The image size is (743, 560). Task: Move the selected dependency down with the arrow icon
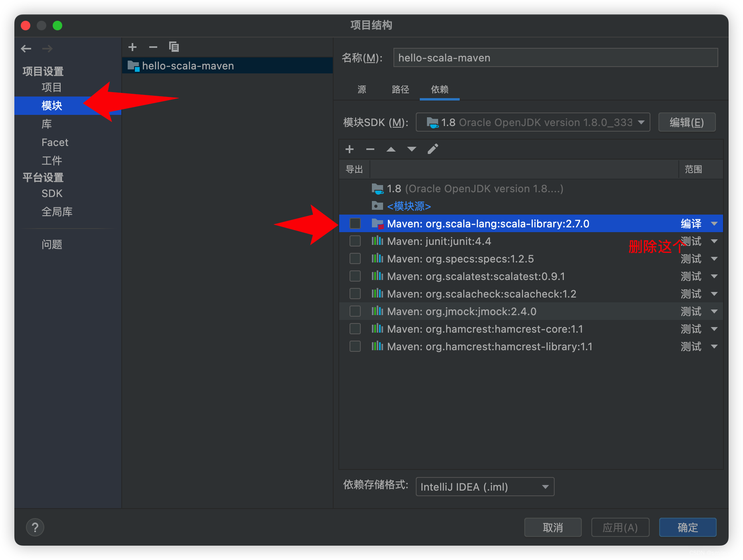[411, 149]
